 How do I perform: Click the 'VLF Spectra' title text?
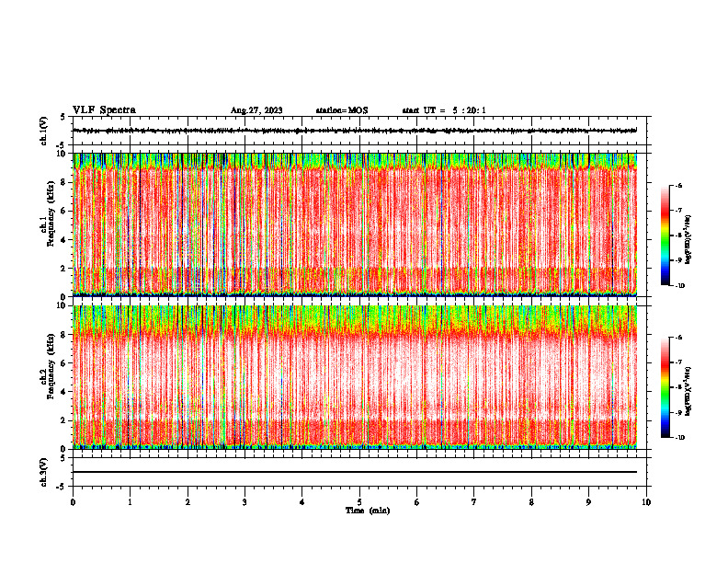click(x=105, y=110)
